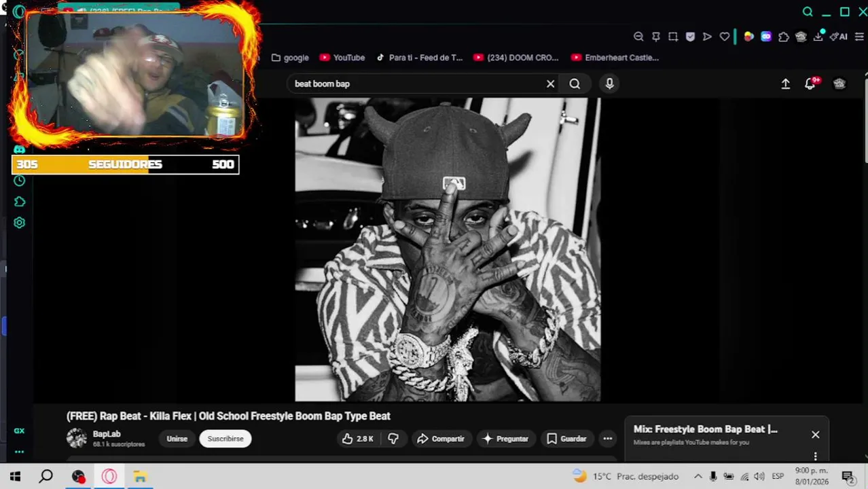This screenshot has height=489, width=868.
Task: Click the round profile avatar in browser toolbar
Action: click(801, 37)
